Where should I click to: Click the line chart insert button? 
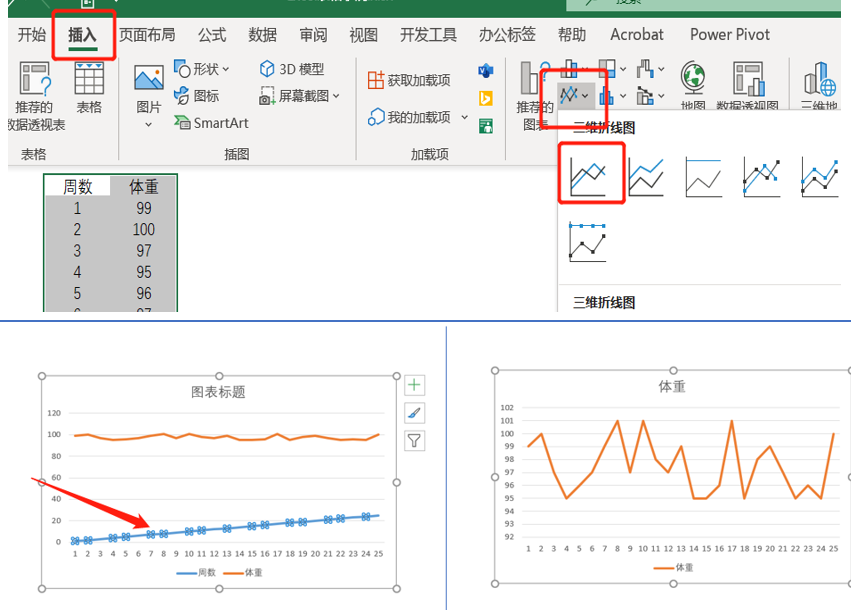[x=574, y=96]
